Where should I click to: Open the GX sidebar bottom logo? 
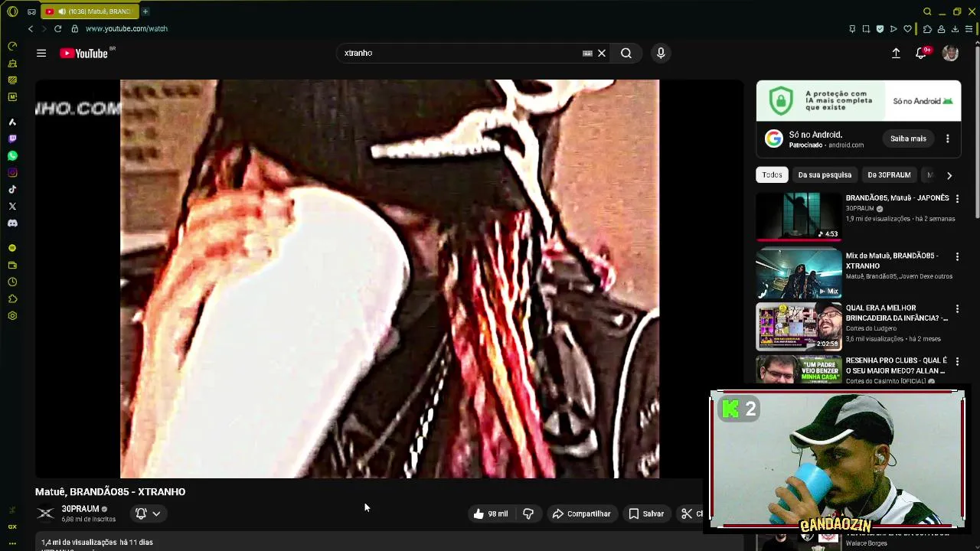[x=12, y=527]
